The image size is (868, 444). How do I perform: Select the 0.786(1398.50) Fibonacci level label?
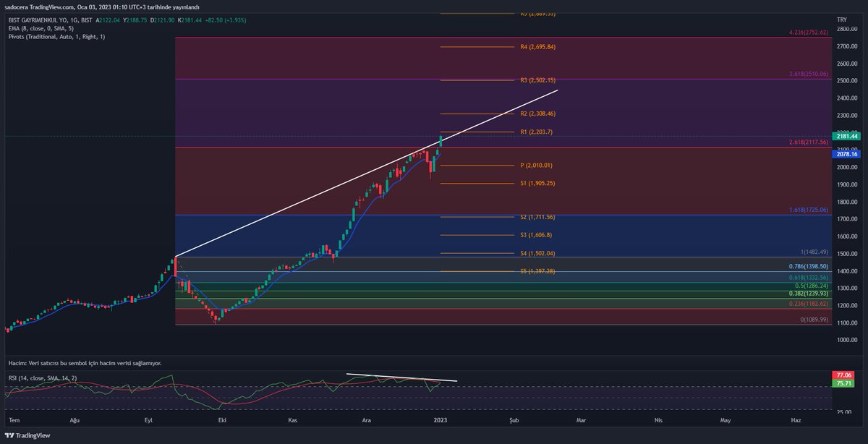[808, 267]
